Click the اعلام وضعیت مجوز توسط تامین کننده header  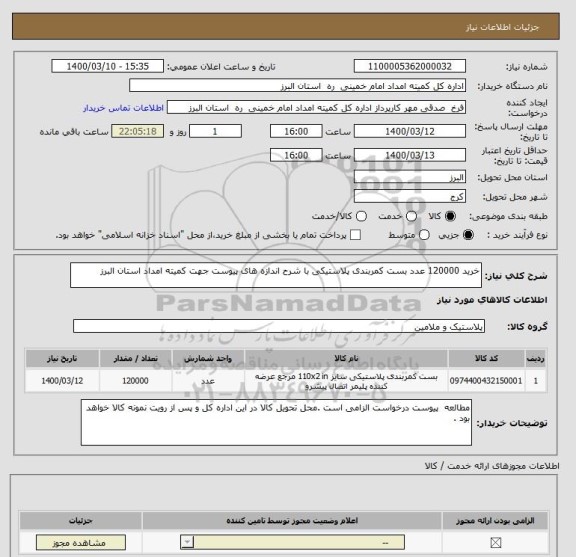pyautogui.click(x=292, y=521)
